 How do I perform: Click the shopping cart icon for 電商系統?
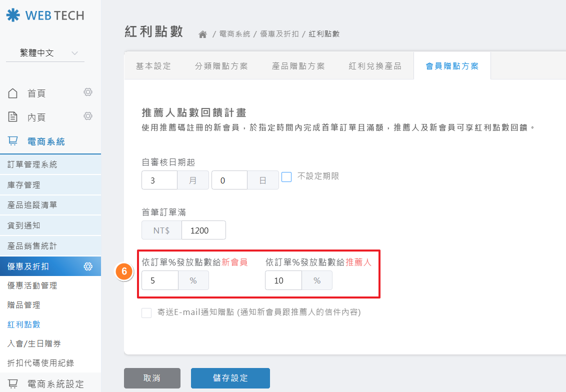pyautogui.click(x=13, y=141)
